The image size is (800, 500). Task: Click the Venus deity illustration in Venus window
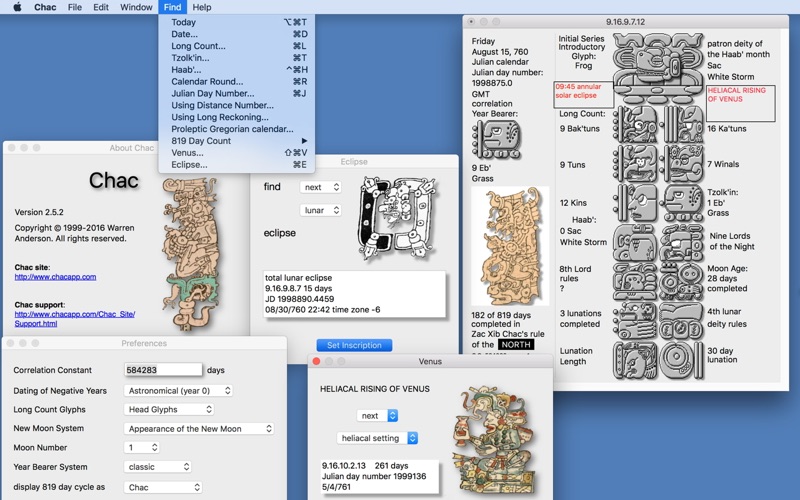[x=493, y=441]
